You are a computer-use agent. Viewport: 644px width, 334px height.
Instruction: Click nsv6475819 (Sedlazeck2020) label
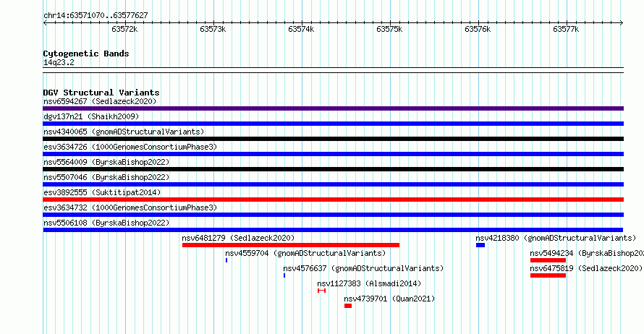coord(586,268)
